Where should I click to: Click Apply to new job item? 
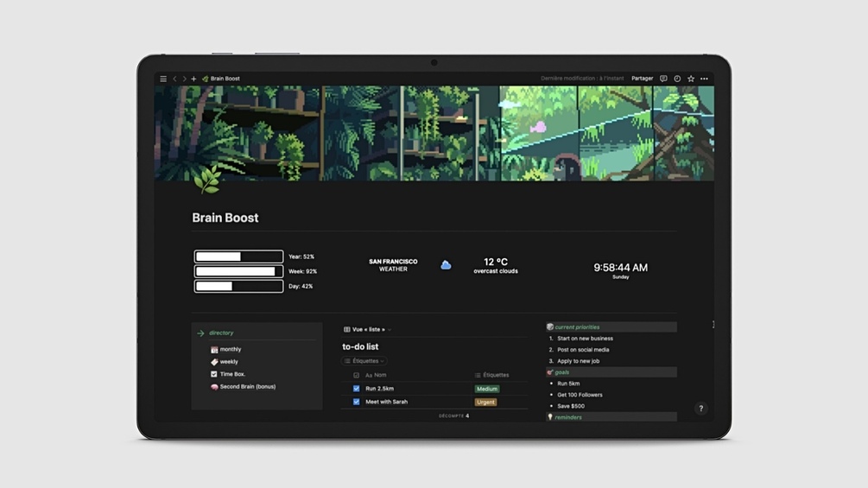[x=578, y=361]
